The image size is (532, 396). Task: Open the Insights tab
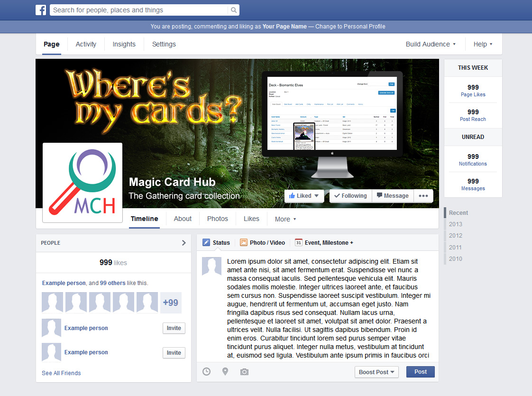(x=124, y=44)
